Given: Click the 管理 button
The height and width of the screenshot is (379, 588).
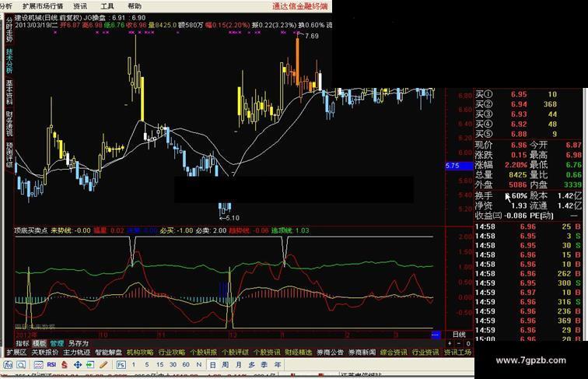Looking at the screenshot, I should click(x=57, y=343).
